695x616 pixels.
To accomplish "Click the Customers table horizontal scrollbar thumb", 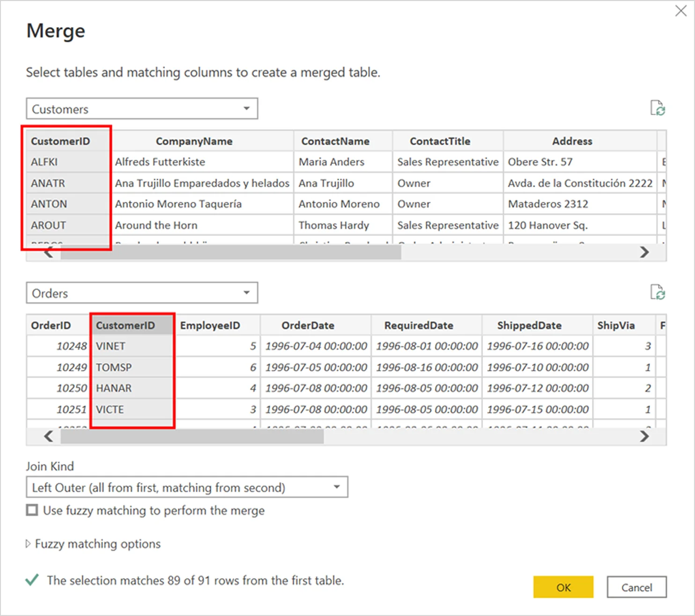I will pos(231,252).
